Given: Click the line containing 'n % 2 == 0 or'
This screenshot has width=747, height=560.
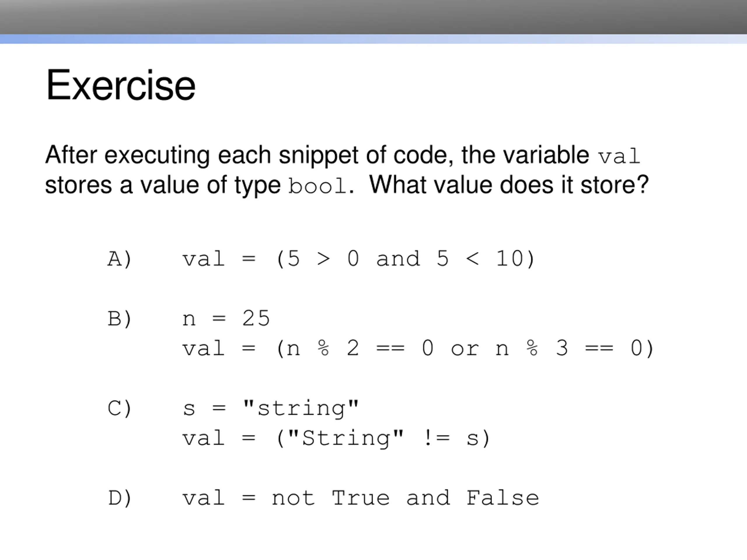Looking at the screenshot, I should click(418, 349).
